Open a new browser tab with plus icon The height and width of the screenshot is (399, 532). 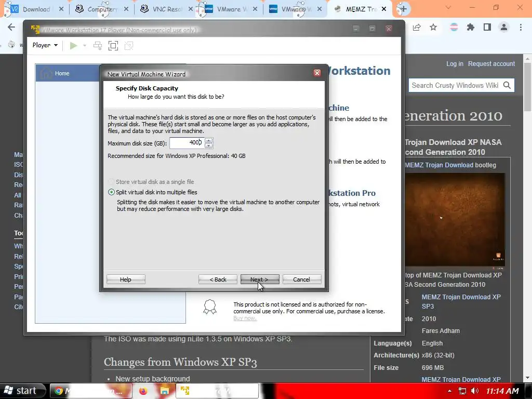click(403, 9)
